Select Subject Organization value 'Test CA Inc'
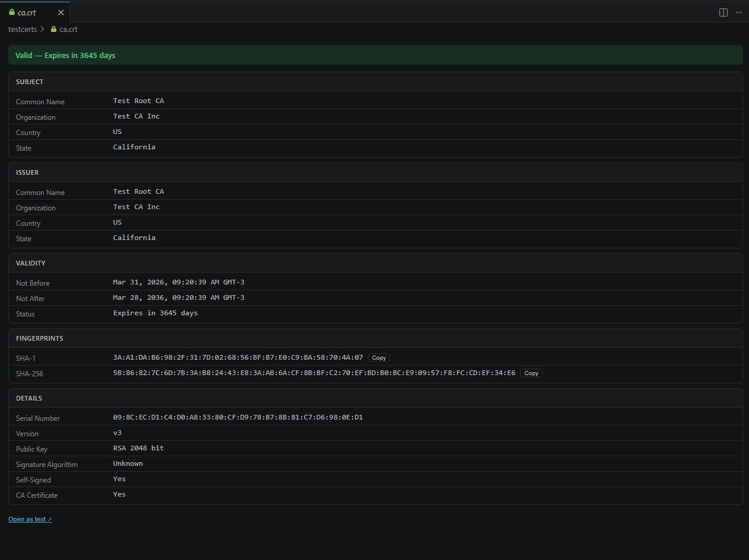The width and height of the screenshot is (749, 560). 136,116
